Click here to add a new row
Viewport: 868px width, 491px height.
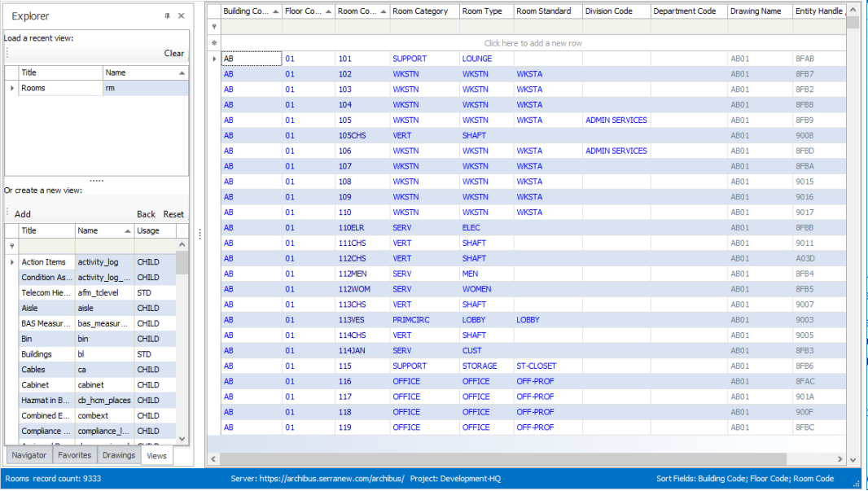[533, 43]
